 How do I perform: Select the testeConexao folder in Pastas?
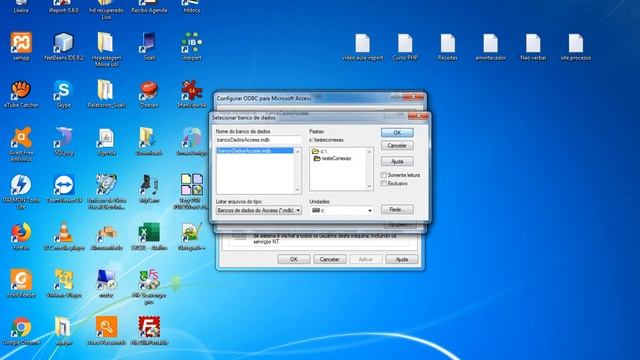tap(332, 158)
